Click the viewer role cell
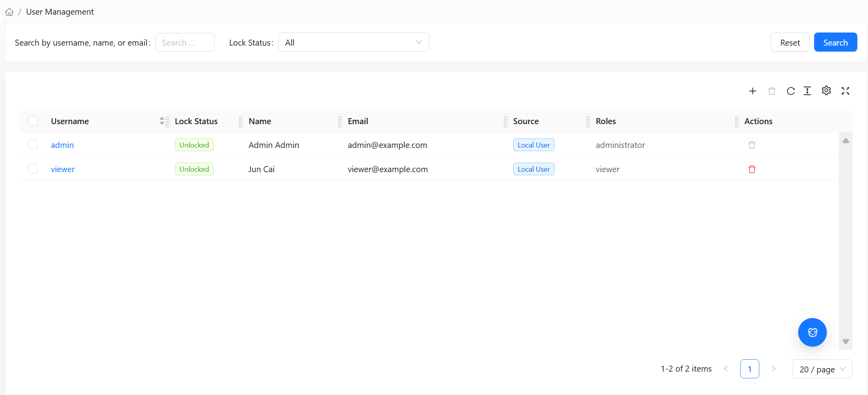This screenshot has width=868, height=395. (x=607, y=169)
